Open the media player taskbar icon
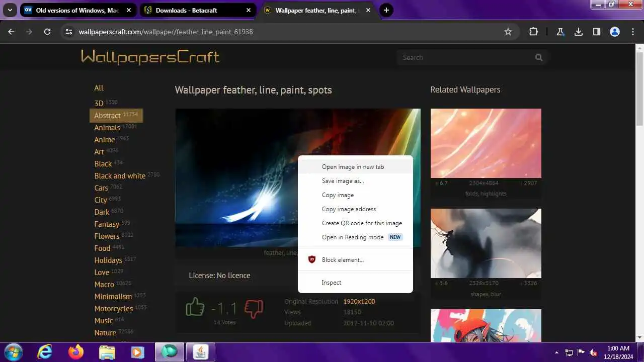Viewport: 644px width, 362px height. tap(137, 352)
